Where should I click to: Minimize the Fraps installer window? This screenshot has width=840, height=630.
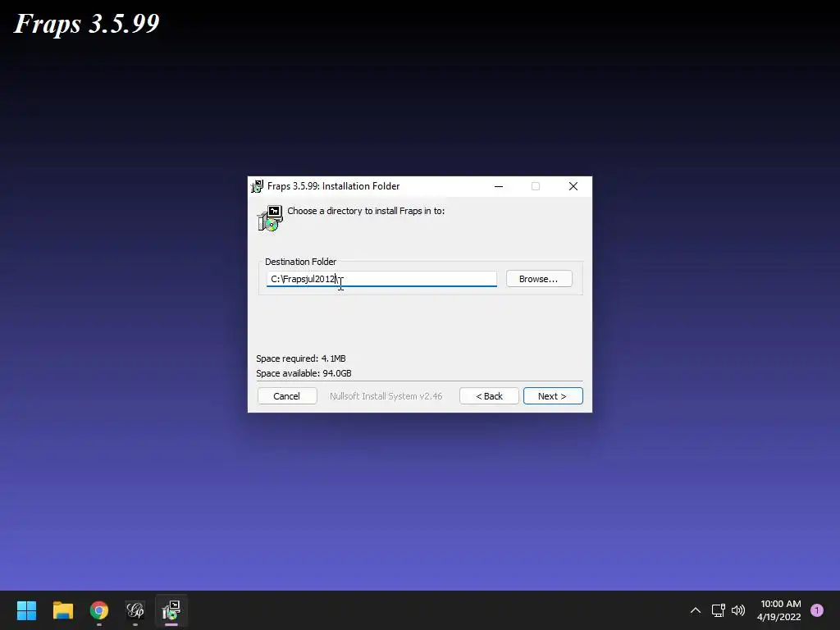[x=499, y=186]
